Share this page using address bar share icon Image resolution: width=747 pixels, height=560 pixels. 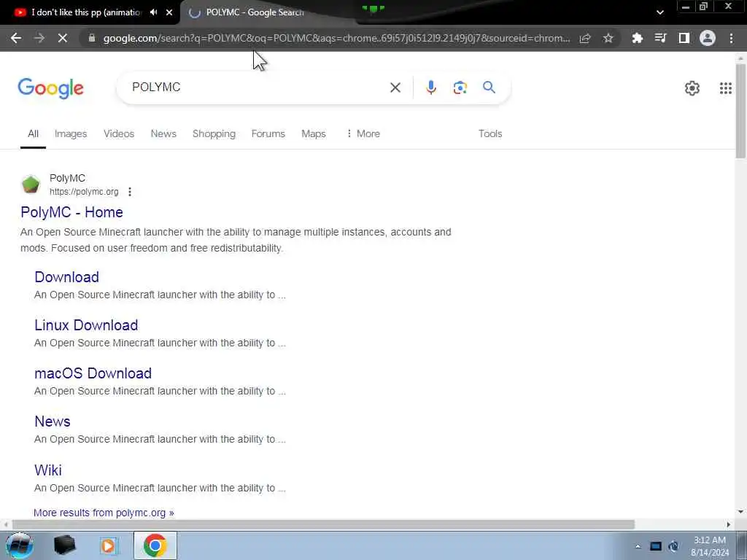[585, 38]
